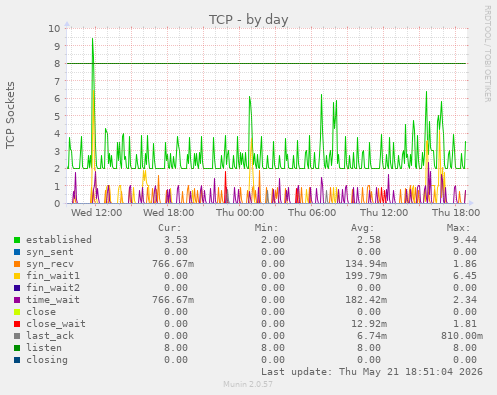
Task: Click the fin_wait2 legend swatch
Action: click(x=17, y=288)
